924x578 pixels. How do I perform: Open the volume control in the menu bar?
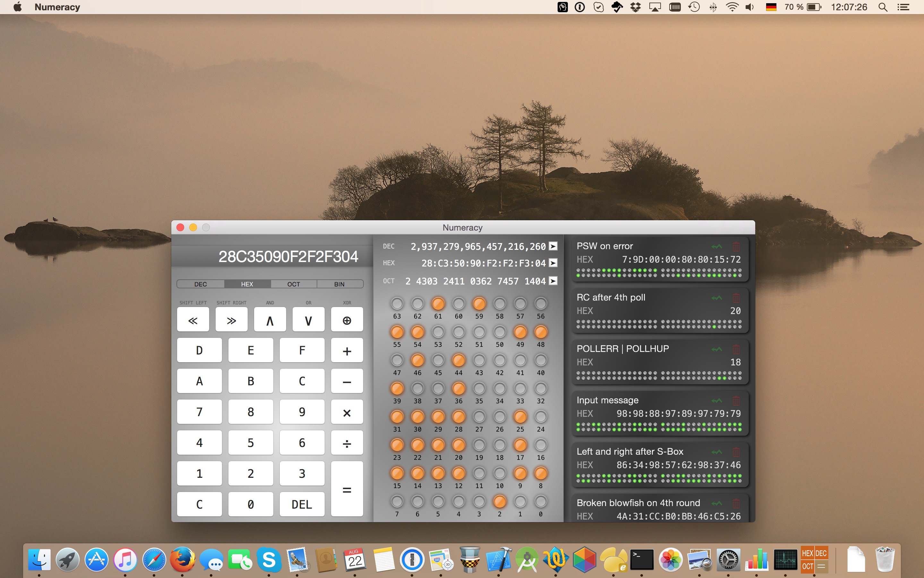coord(750,7)
